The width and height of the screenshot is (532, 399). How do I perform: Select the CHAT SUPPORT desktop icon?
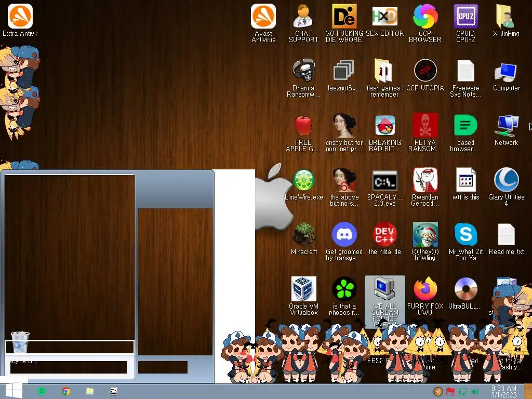click(x=303, y=23)
